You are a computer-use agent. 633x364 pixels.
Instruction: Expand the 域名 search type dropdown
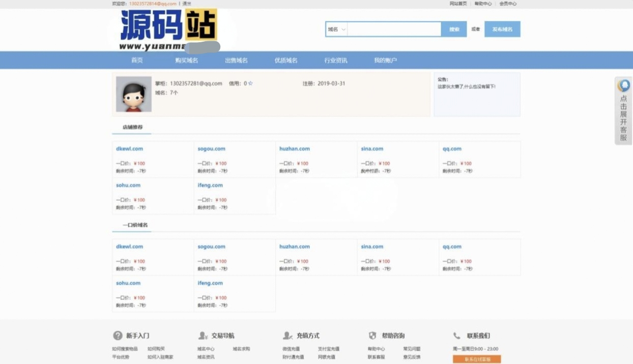(x=336, y=29)
